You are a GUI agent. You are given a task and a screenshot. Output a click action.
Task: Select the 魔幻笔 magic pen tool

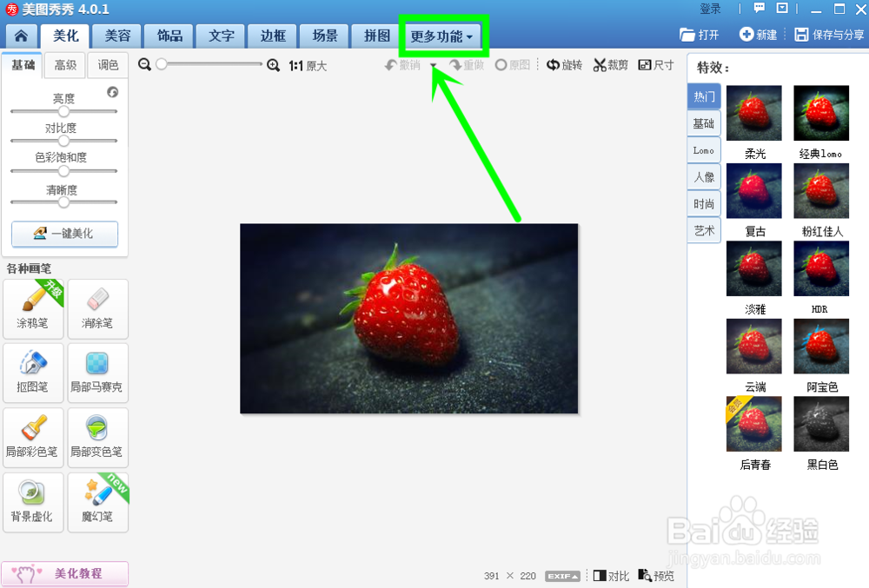[x=97, y=502]
